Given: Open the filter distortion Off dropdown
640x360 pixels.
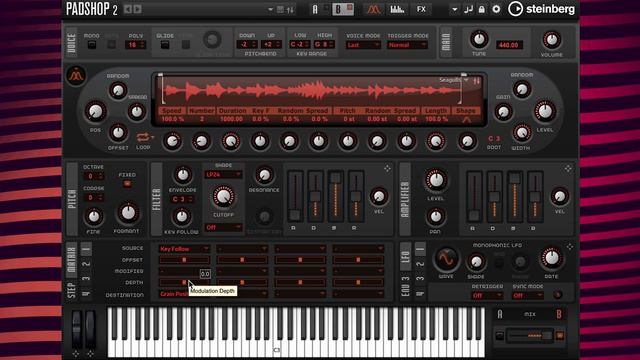Looking at the screenshot, I should [223, 227].
